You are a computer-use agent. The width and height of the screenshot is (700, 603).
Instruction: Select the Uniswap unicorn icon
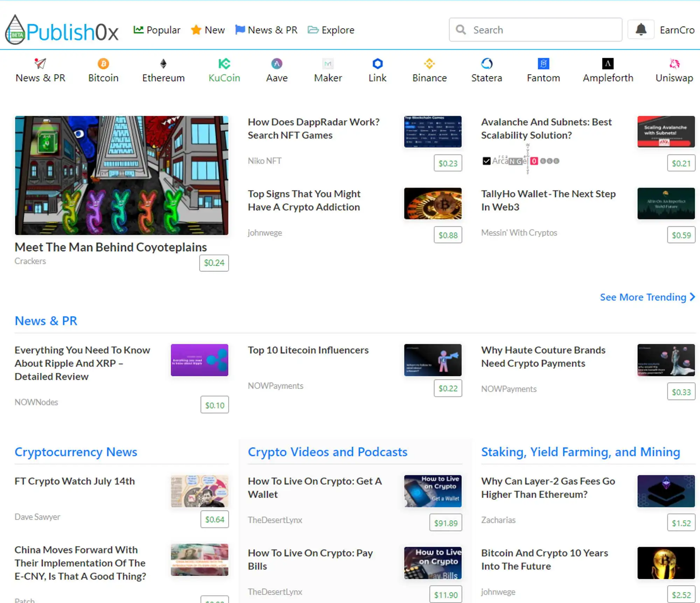click(x=674, y=63)
